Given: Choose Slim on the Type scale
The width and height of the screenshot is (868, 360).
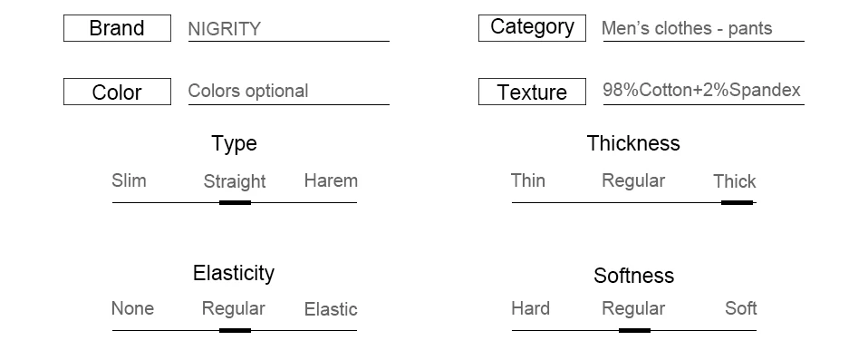Looking at the screenshot, I should (x=129, y=180).
